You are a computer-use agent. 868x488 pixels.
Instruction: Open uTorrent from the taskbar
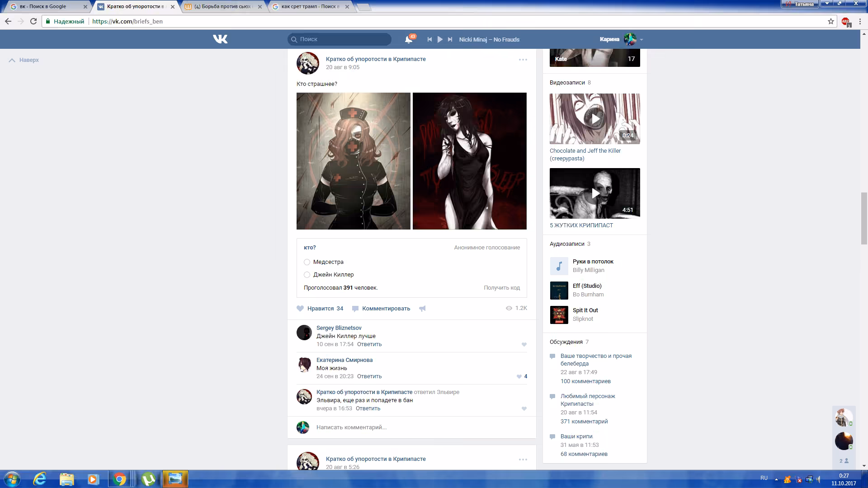pos(148,479)
